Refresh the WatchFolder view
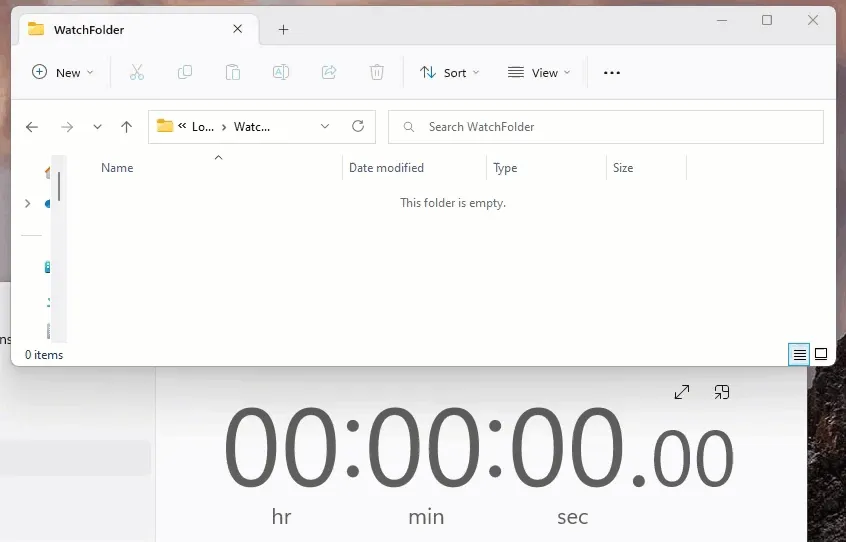This screenshot has width=846, height=542. (358, 127)
